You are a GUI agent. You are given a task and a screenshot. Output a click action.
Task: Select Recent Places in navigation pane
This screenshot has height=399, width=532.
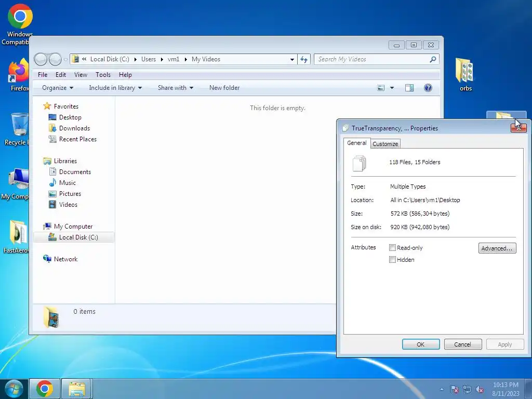click(x=78, y=139)
